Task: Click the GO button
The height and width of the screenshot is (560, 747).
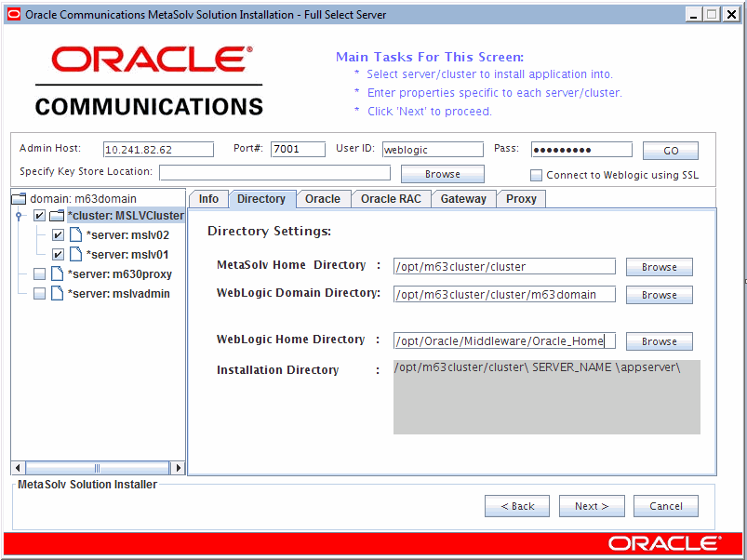Action: tap(671, 151)
